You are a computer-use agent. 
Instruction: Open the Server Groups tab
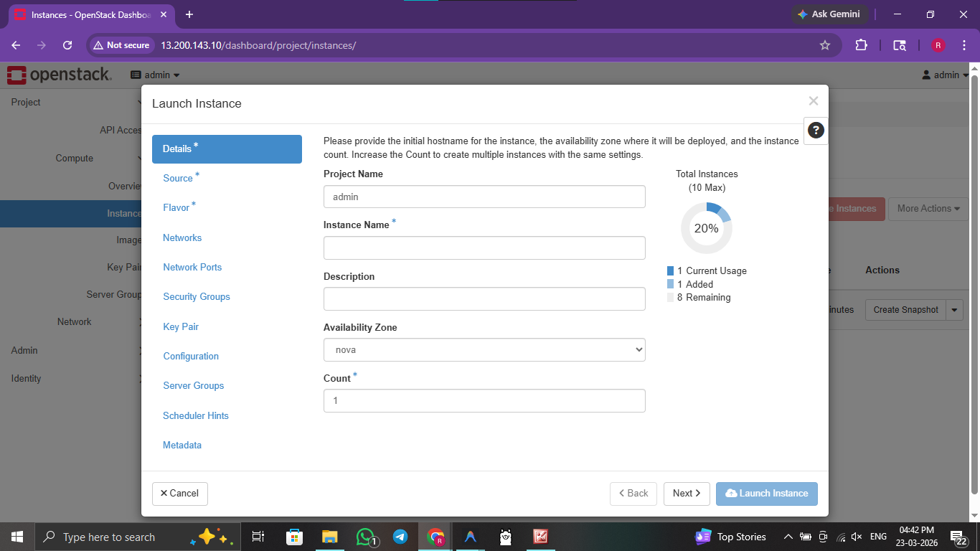(x=194, y=385)
